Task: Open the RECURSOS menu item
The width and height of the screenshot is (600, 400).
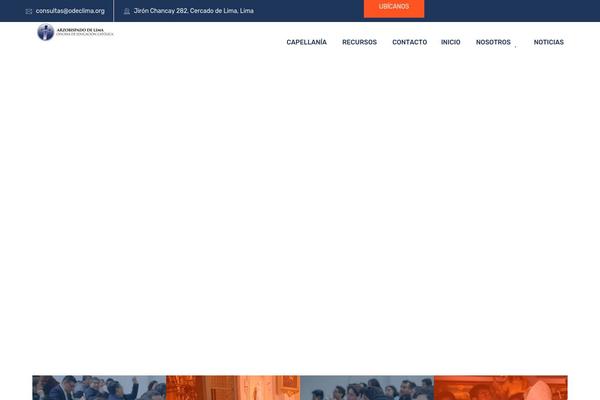Action: [359, 42]
